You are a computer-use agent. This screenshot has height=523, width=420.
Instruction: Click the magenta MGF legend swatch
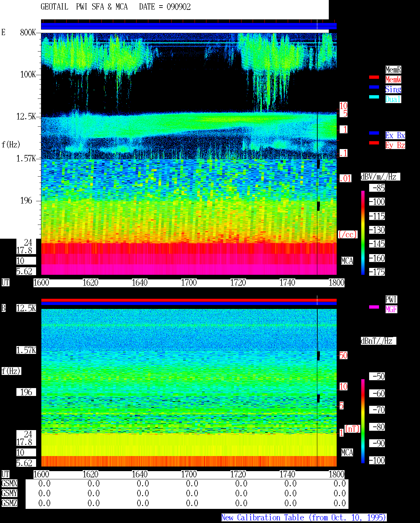(x=374, y=307)
